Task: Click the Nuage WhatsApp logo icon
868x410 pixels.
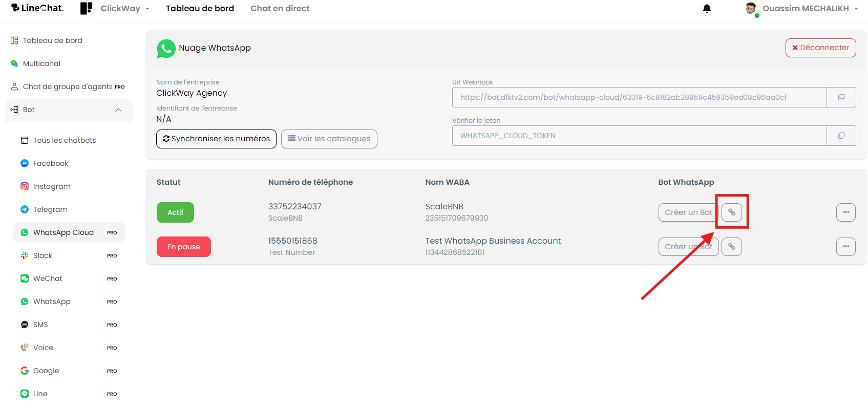Action: coord(166,49)
